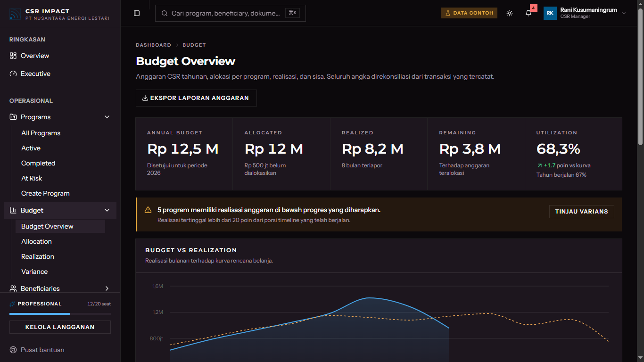Toggle the sidebar collapse icon
Image resolution: width=644 pixels, height=362 pixels.
(x=137, y=13)
